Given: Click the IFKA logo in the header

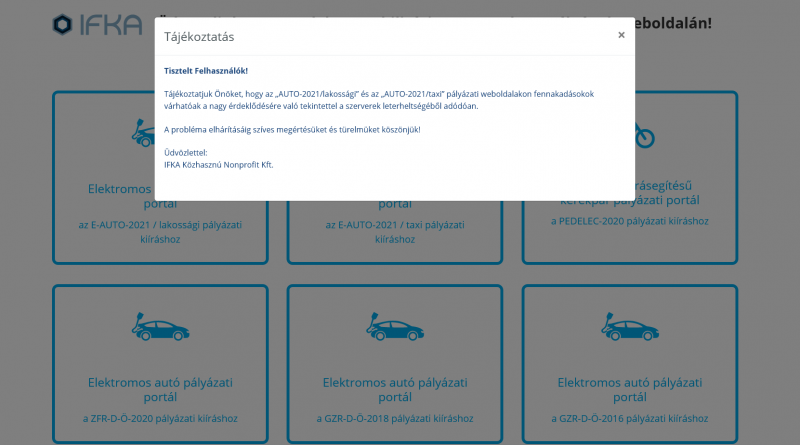Looking at the screenshot, I should [x=97, y=24].
